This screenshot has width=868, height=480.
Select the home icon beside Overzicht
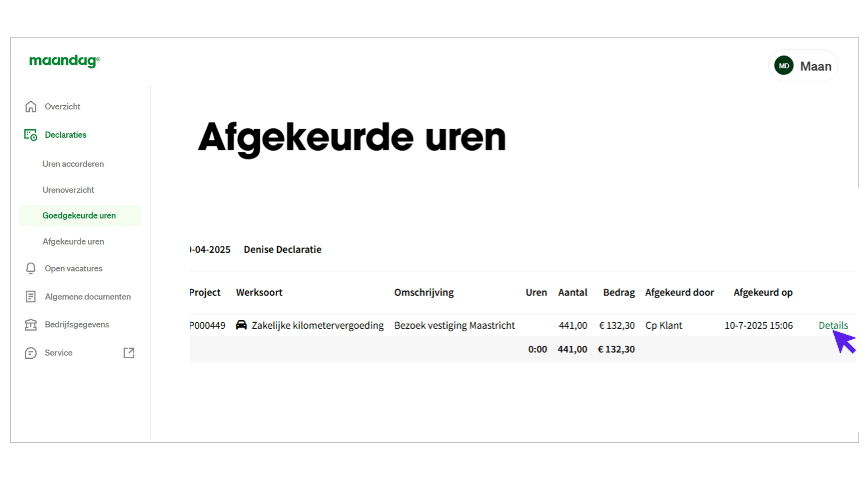(x=30, y=106)
